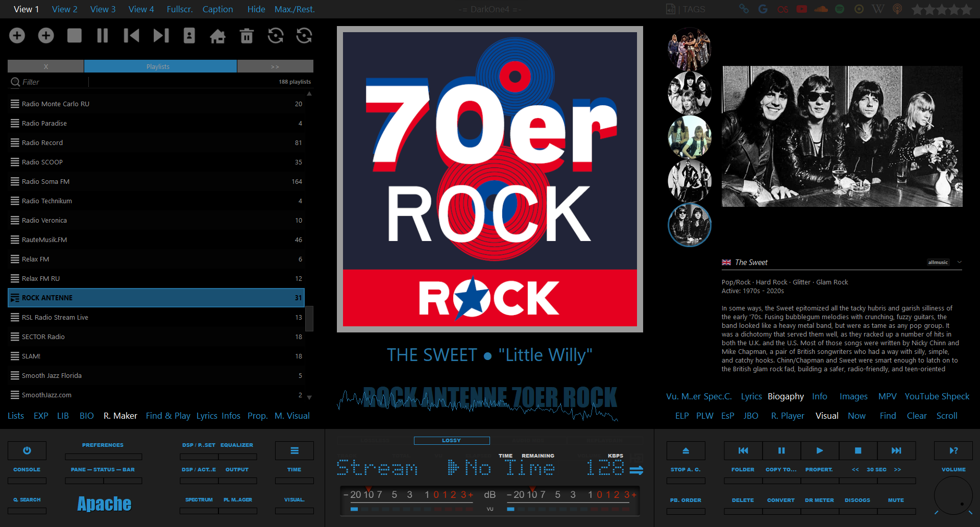
Task: Open the Lyrics tab in the right panel
Action: (751, 396)
